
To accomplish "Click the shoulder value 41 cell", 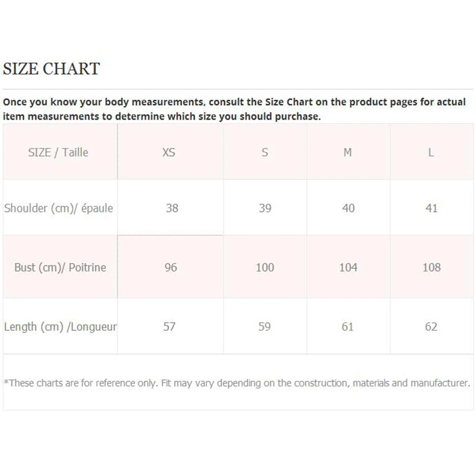I will 431,208.
